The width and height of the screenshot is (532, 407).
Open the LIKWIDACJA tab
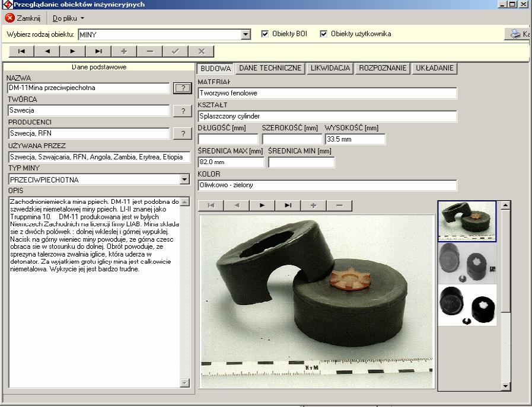pos(330,68)
